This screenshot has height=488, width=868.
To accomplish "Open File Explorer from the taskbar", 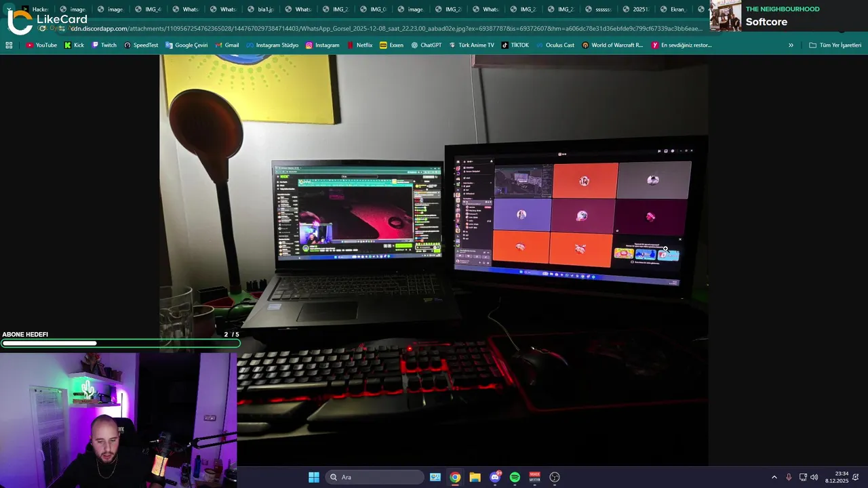I will (475, 477).
